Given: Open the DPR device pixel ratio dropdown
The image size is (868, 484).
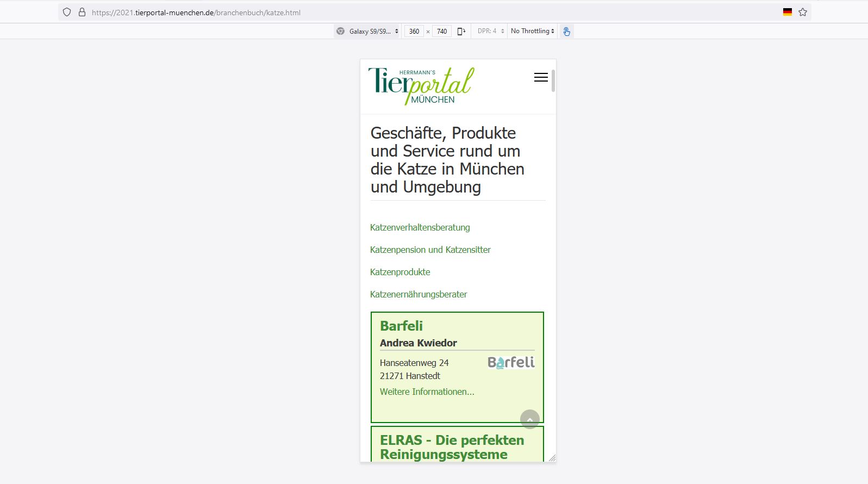Looking at the screenshot, I should coord(491,31).
